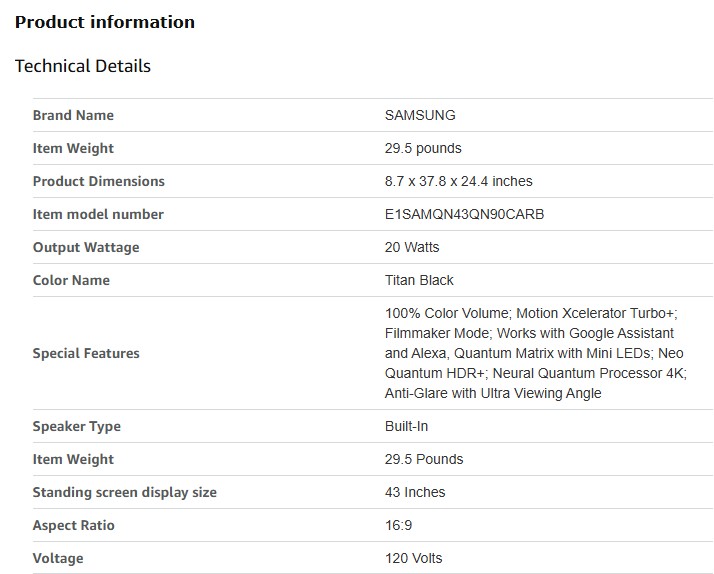Click the Item Weight label above Product Dimensions

tap(73, 148)
